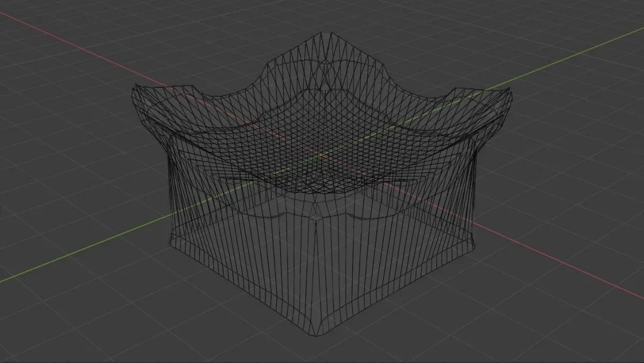The image size is (644, 363).
Task: Select the wireframe mesh object in viewport
Action: (x=322, y=184)
